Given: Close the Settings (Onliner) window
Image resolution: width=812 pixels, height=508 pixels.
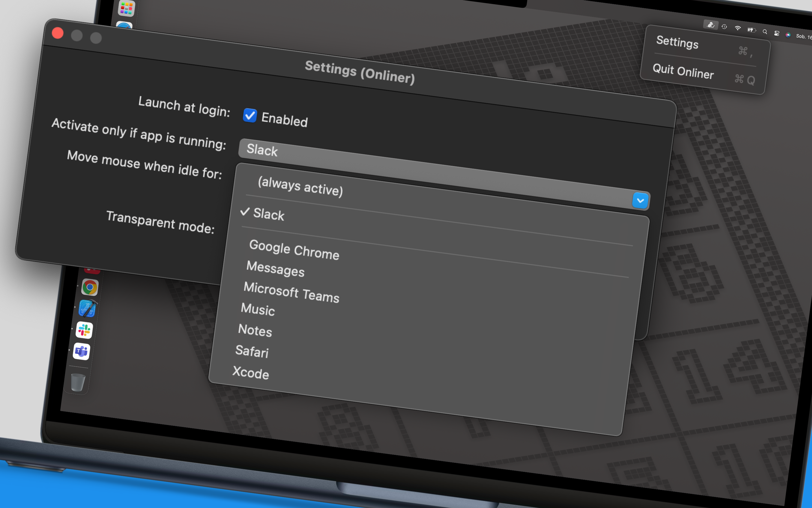Looking at the screenshot, I should 58,33.
